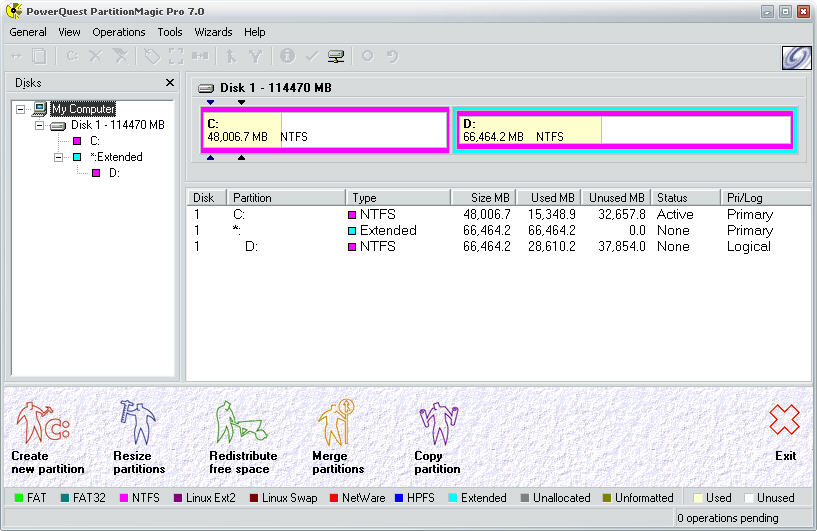
Task: Select My Computer in the Disks tree
Action: pyautogui.click(x=83, y=109)
